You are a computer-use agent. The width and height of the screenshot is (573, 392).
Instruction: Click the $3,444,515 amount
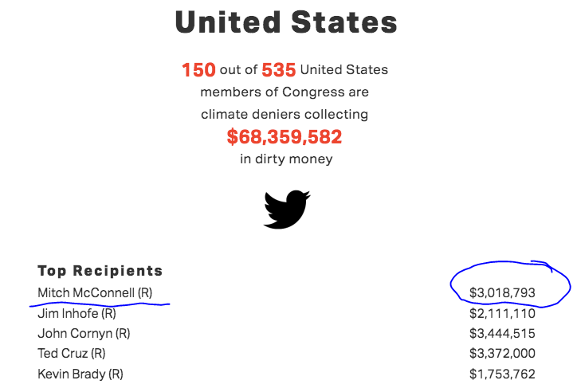(502, 333)
